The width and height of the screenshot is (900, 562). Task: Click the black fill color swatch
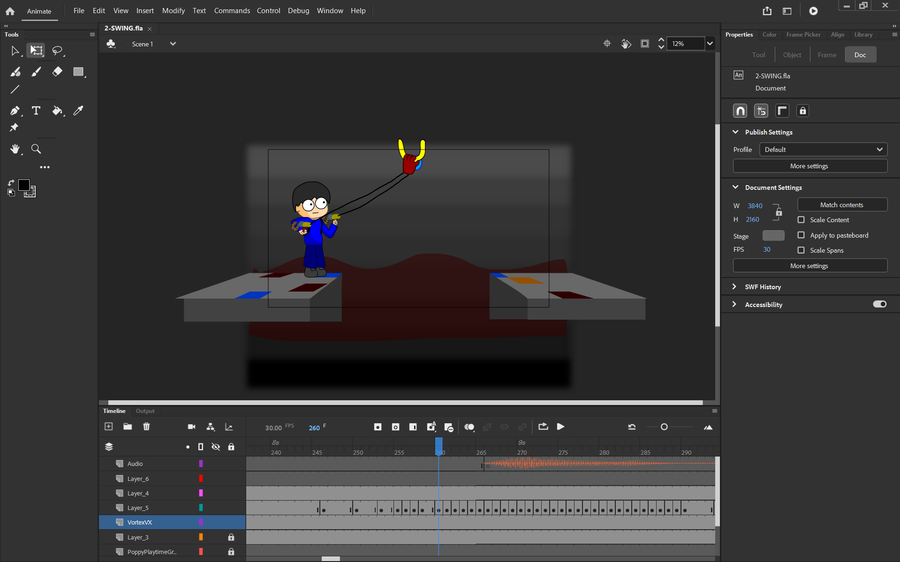[x=24, y=184]
